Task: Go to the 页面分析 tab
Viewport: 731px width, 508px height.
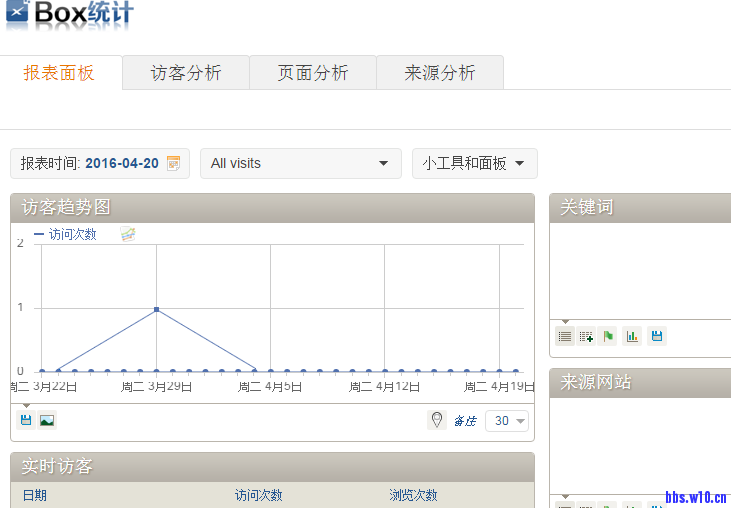Action: coord(313,73)
